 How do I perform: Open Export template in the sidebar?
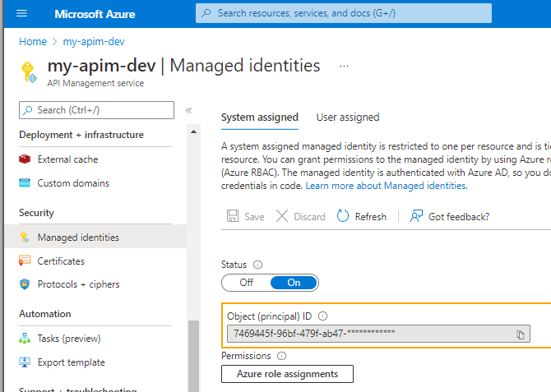(x=95, y=362)
